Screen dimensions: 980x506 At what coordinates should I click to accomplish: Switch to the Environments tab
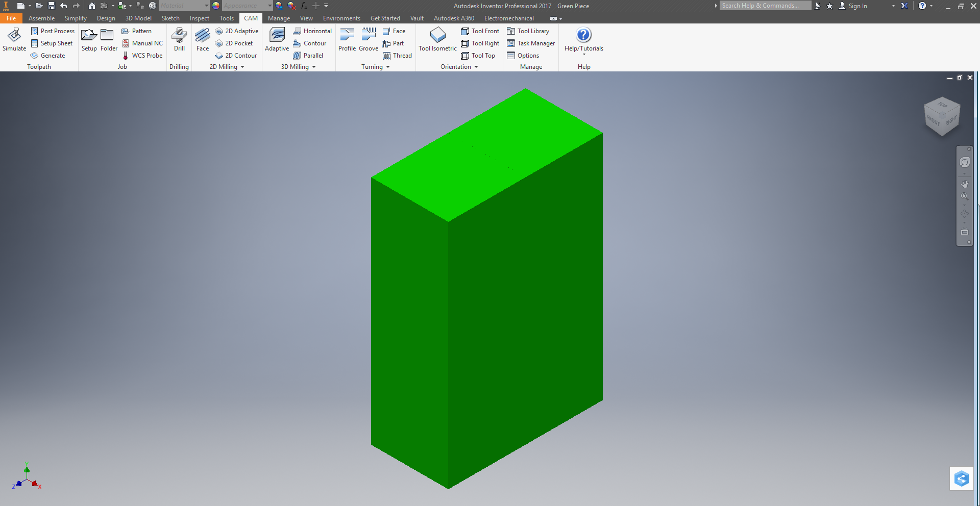[x=341, y=18]
